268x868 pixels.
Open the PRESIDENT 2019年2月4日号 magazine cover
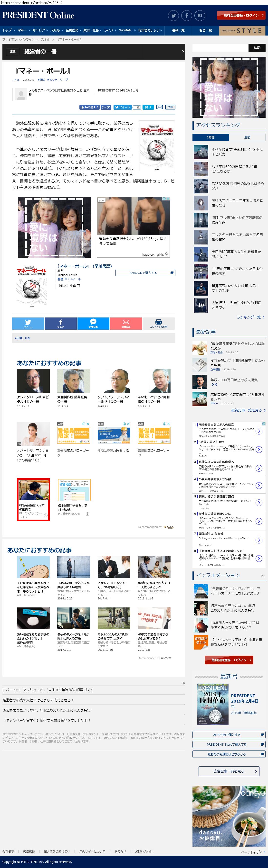click(213, 704)
